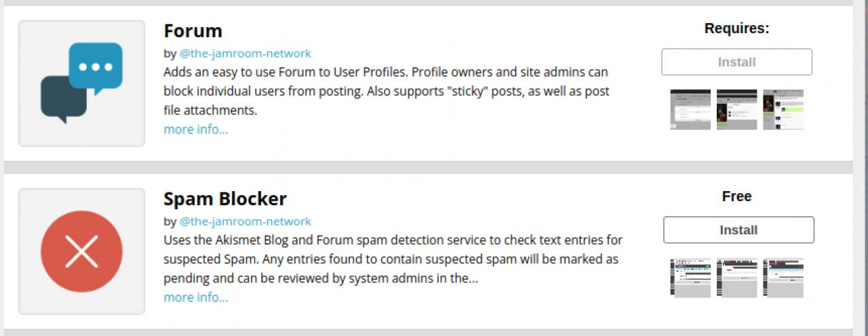View first Spam Blocker screenshot thumbnail

(690, 278)
